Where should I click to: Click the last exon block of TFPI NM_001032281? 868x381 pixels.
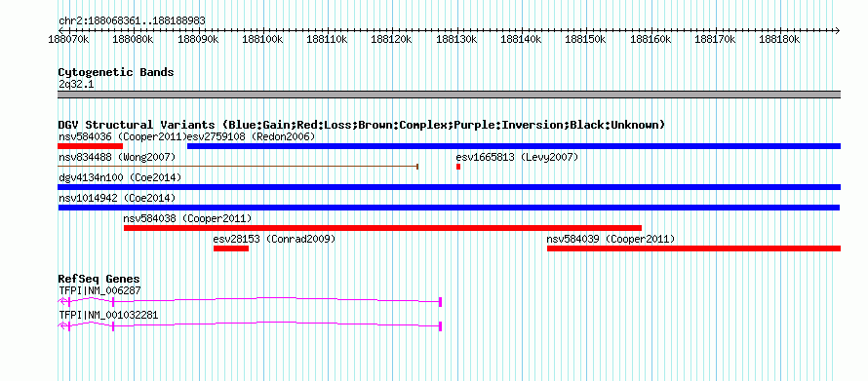tap(440, 326)
